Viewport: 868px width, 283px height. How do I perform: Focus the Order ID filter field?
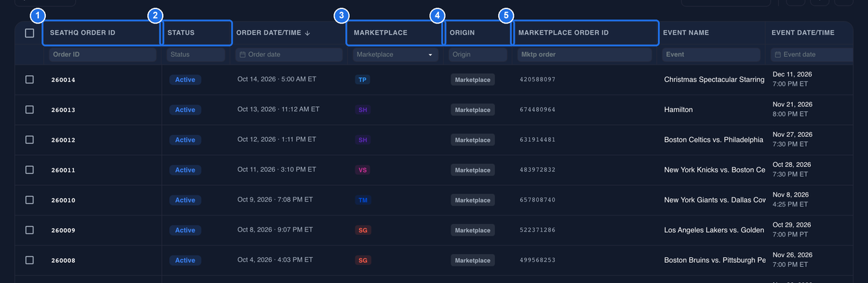click(x=103, y=54)
